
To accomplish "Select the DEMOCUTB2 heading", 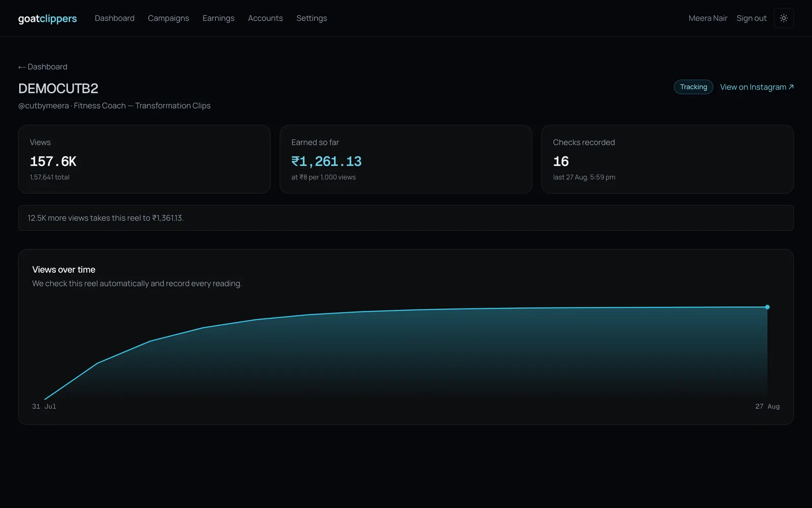I will (58, 88).
